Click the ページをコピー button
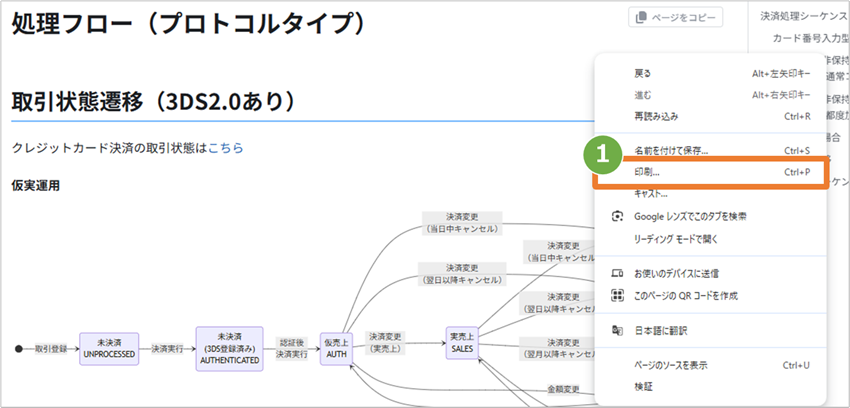Image resolution: width=850 pixels, height=408 pixels. pyautogui.click(x=675, y=17)
